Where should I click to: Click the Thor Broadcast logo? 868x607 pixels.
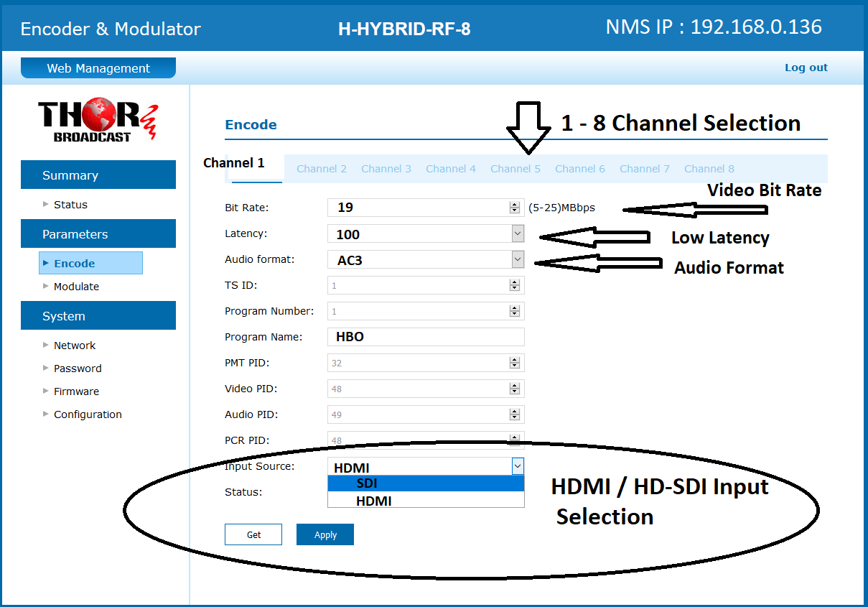click(98, 120)
